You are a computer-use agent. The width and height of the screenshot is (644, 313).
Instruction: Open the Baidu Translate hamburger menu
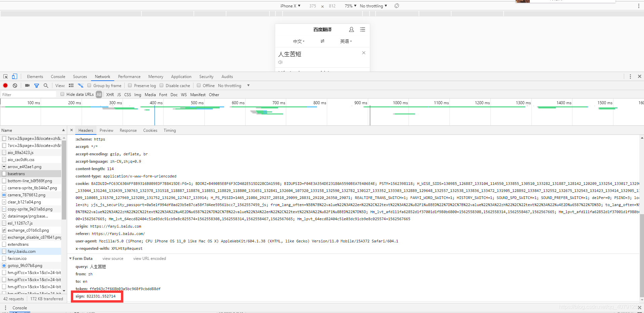coord(362,30)
